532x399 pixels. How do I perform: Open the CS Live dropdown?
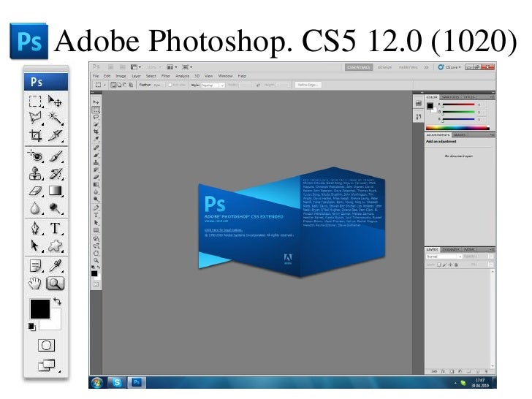449,67
